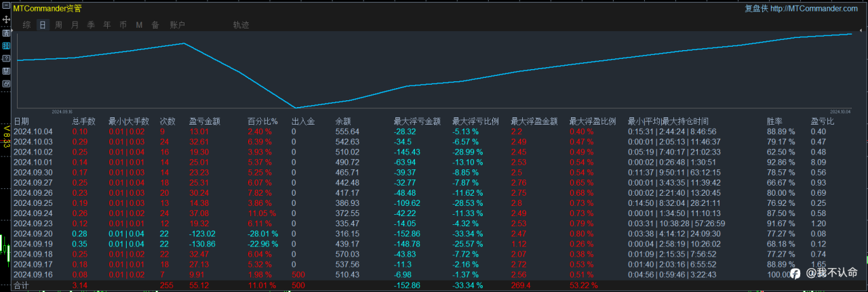
Task: Select the 2024.09.20 row
Action: click(x=434, y=233)
